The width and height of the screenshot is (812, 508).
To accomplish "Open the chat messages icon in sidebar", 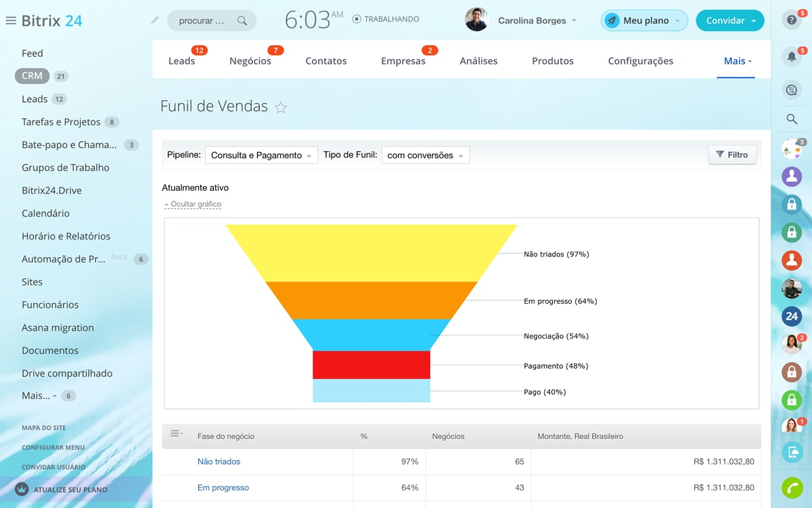I will (792, 89).
